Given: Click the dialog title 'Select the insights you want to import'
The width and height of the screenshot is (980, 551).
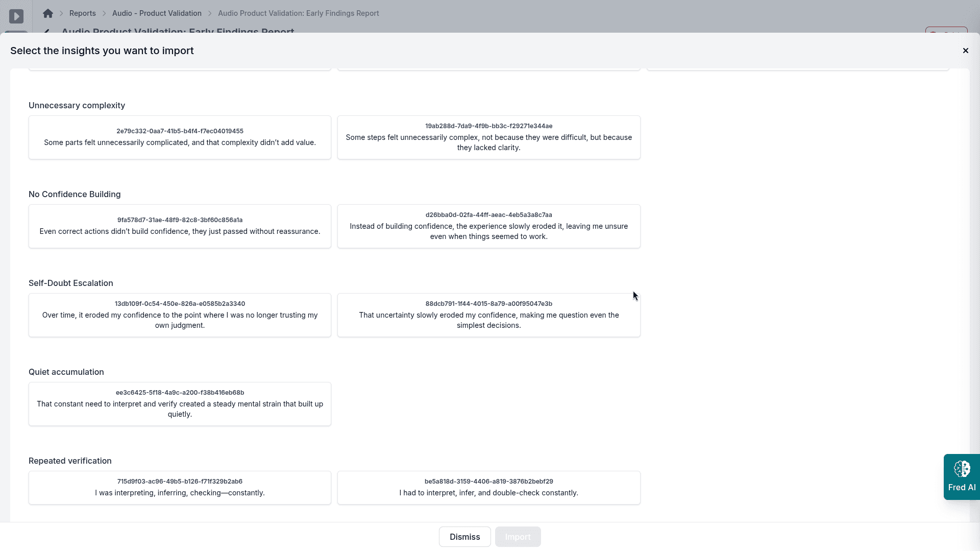Looking at the screenshot, I should pyautogui.click(x=102, y=51).
